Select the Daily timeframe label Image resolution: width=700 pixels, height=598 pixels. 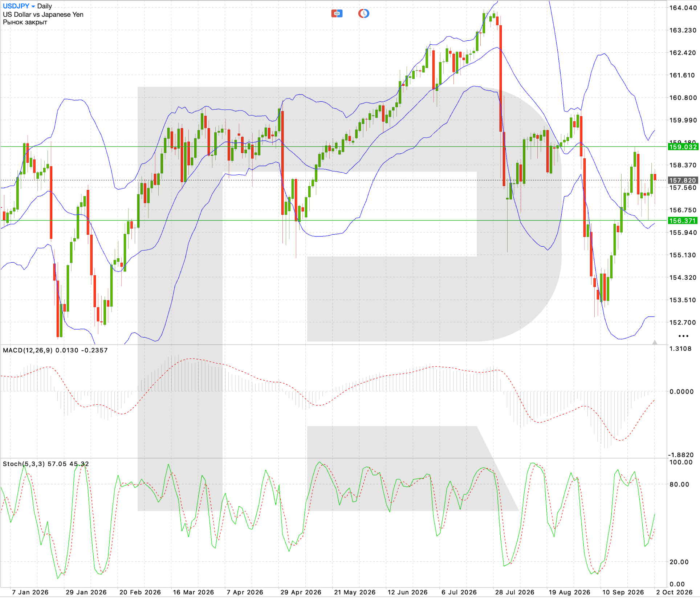click(45, 6)
